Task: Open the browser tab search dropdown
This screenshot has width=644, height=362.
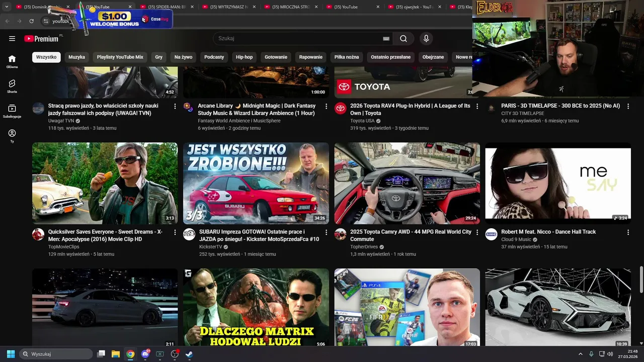Action: tap(7, 7)
